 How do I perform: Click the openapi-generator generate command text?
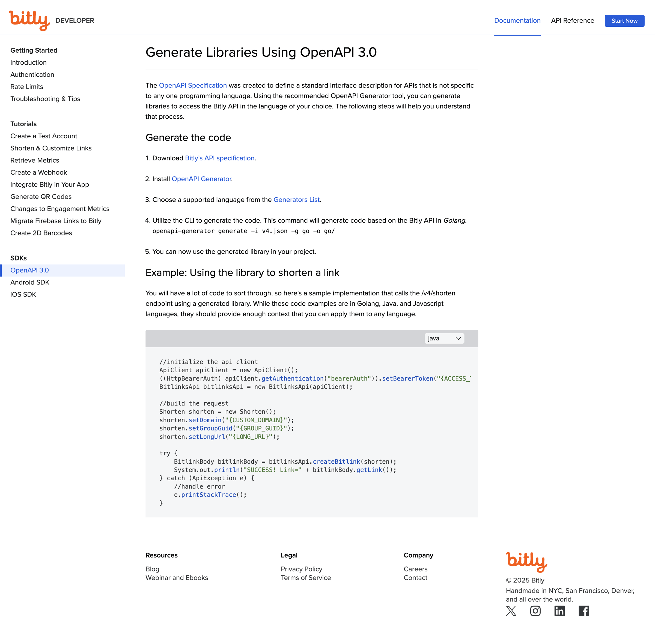click(244, 231)
